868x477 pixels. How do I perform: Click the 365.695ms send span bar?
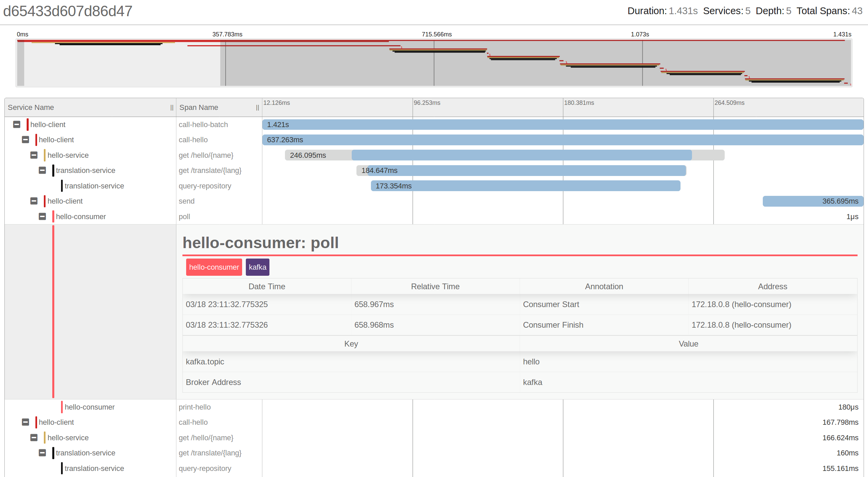point(813,201)
